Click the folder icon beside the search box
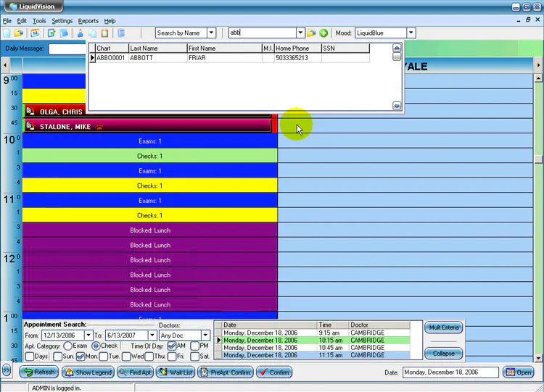544x392 pixels. (311, 33)
